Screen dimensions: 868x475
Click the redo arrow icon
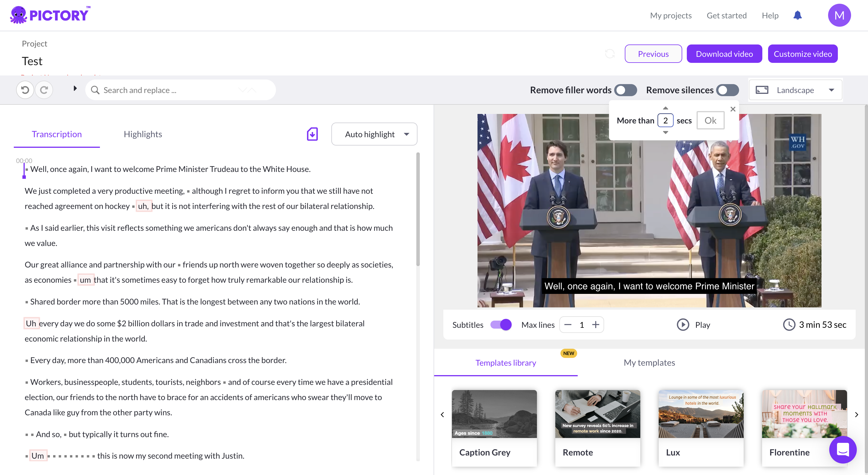[x=44, y=90]
